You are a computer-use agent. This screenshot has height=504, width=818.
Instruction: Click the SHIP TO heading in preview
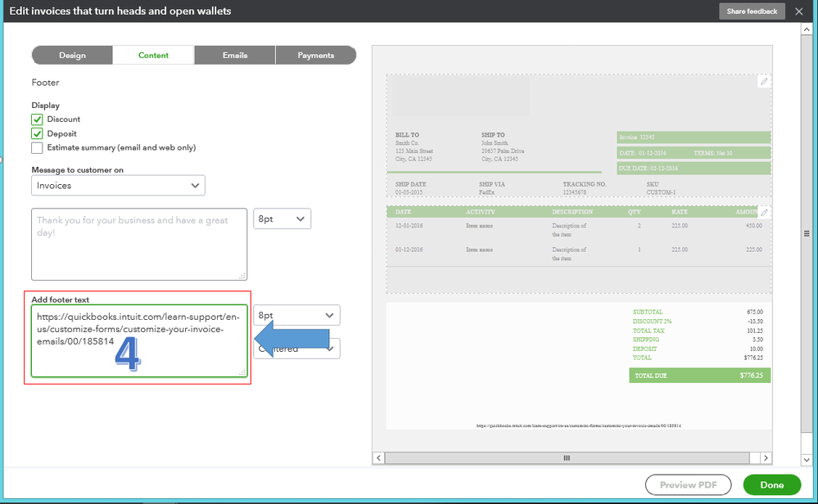(493, 134)
